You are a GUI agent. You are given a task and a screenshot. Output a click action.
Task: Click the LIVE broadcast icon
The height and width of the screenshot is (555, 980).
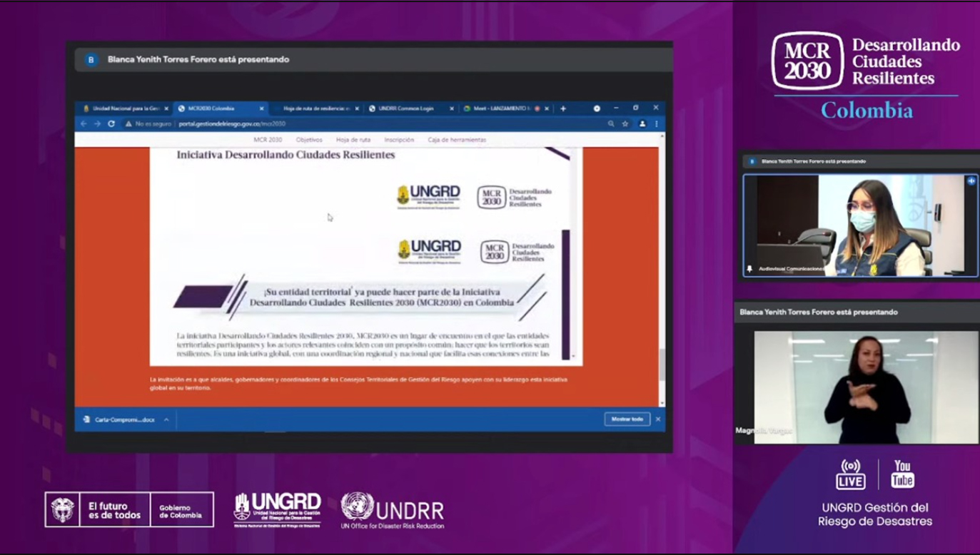click(851, 474)
